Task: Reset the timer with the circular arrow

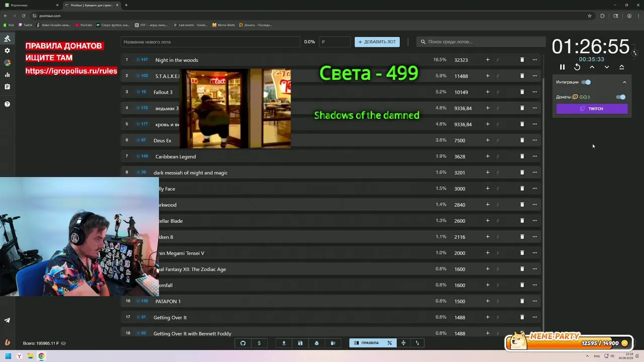Action: [x=577, y=67]
